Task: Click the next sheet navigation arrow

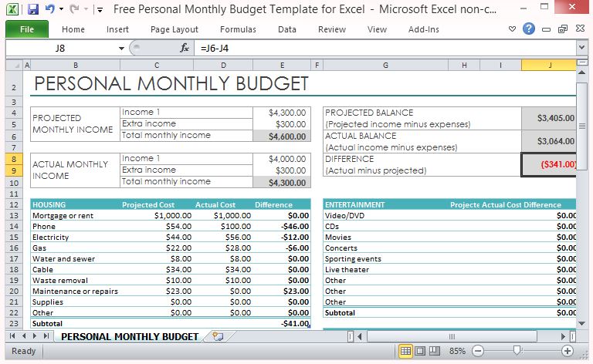Action: click(35, 335)
